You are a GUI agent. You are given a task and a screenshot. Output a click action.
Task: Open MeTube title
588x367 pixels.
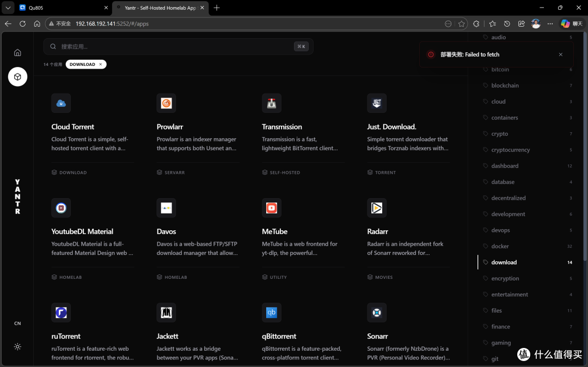tap(274, 231)
